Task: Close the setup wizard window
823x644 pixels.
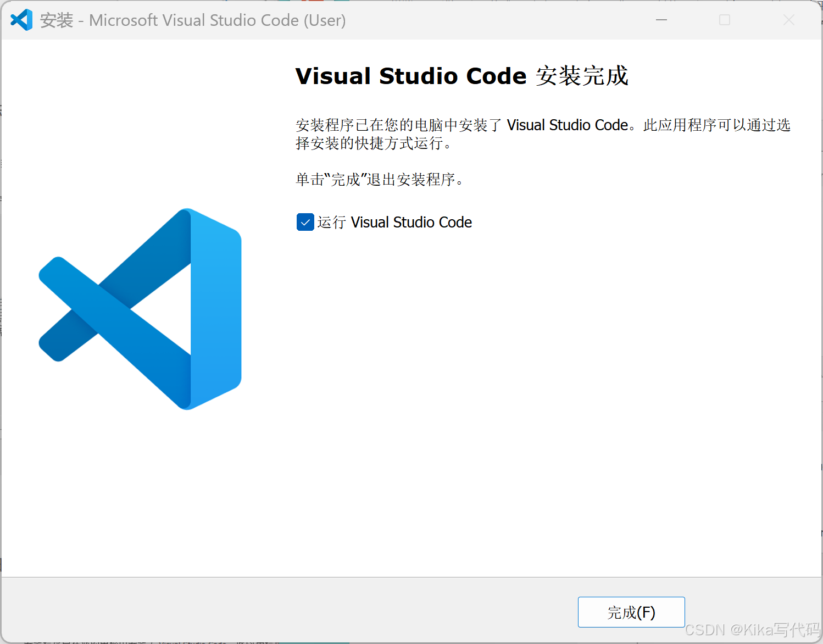Action: point(789,20)
